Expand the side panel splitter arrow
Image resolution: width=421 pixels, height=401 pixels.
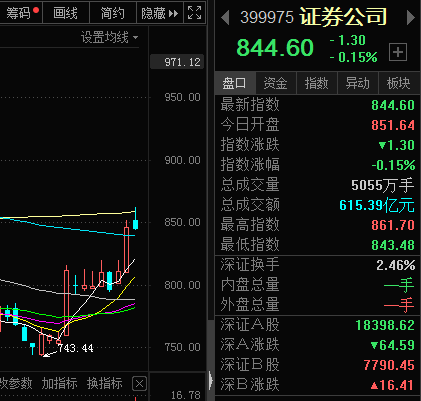(x=211, y=380)
